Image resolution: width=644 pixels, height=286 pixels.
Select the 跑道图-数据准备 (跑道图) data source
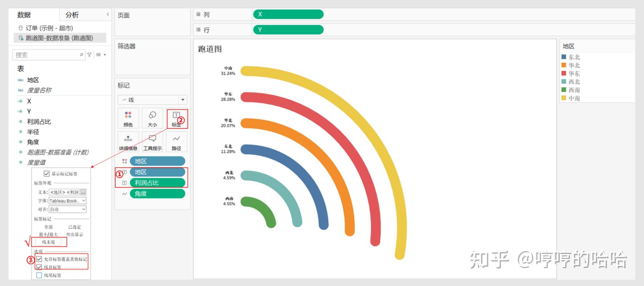(60, 38)
